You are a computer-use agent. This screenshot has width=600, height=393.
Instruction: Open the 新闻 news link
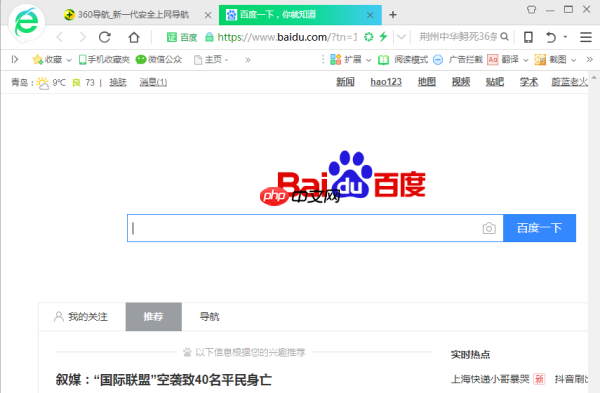[x=345, y=82]
